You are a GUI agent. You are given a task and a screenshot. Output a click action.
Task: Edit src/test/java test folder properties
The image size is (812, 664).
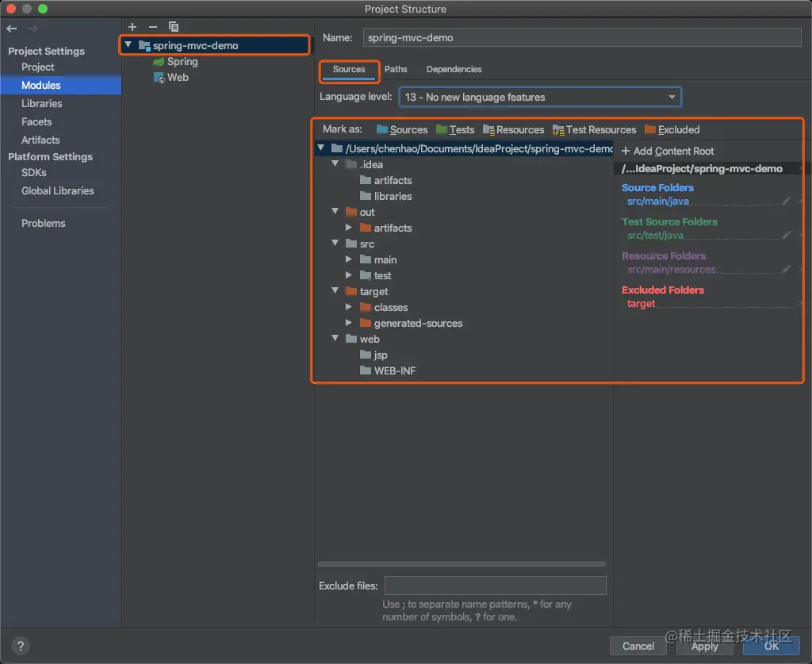click(786, 235)
